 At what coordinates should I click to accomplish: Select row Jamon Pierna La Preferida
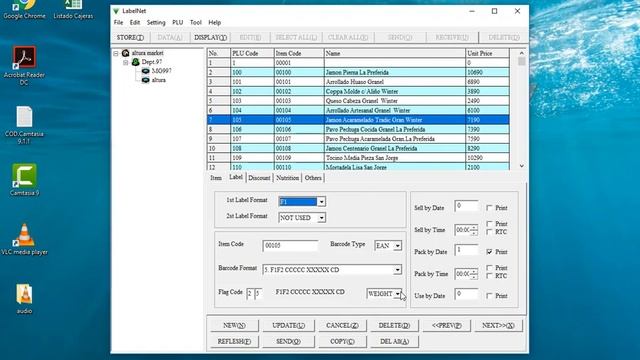pyautogui.click(x=358, y=73)
